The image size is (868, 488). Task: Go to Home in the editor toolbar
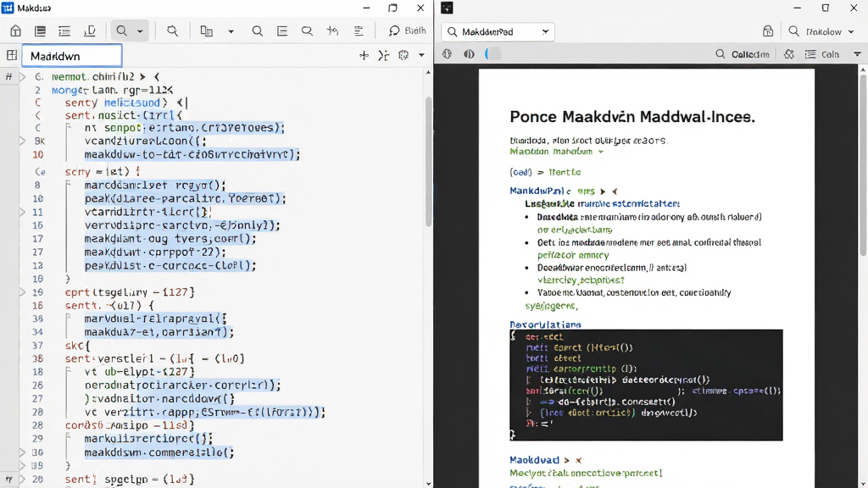(x=15, y=31)
